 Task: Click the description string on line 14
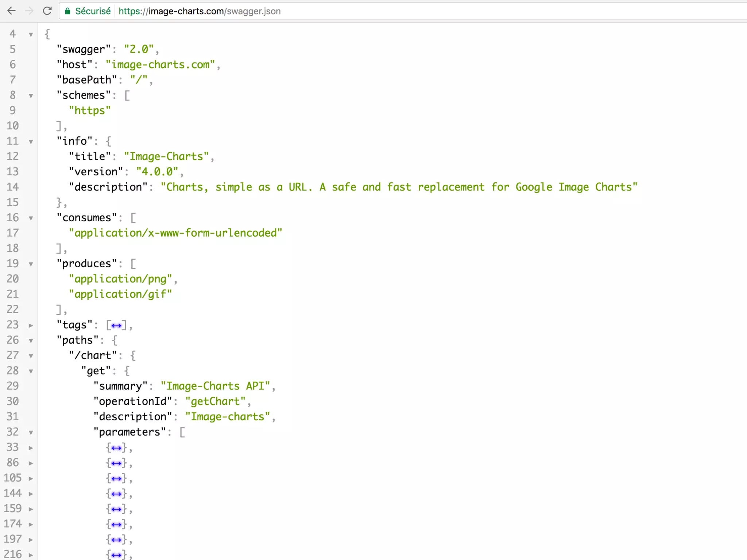pos(399,187)
